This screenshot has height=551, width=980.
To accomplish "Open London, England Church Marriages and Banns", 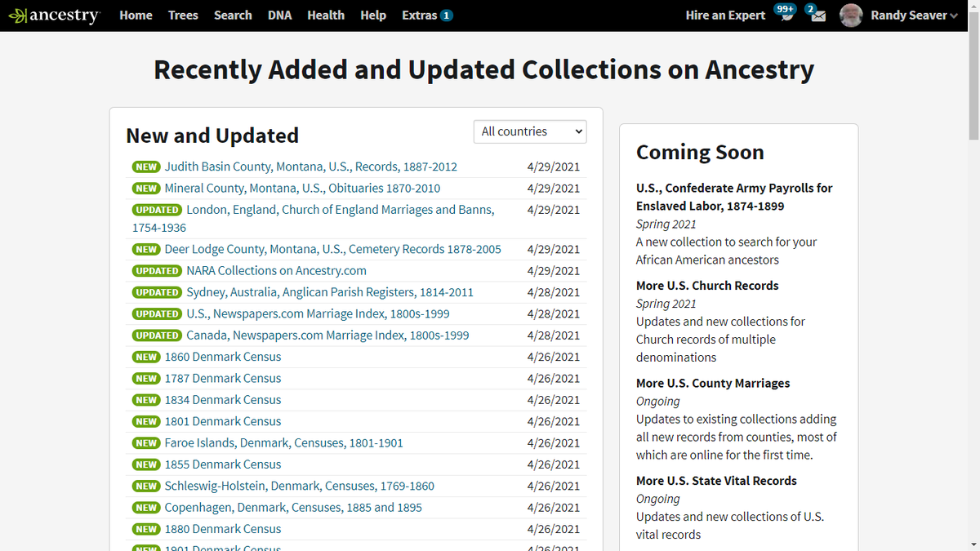I will (314, 219).
